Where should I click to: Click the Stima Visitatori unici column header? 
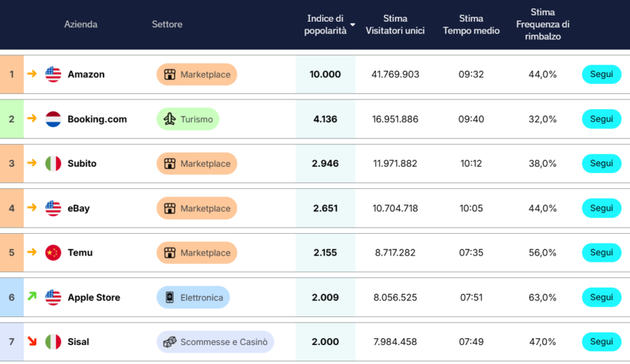tap(395, 24)
